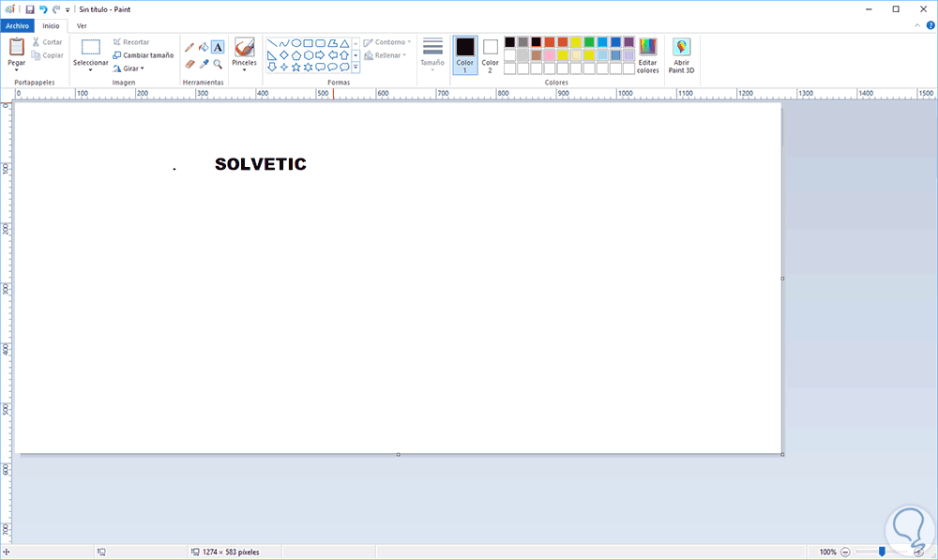Activate Color 1 foreground selector
Image resolution: width=938 pixels, height=560 pixels.
465,55
